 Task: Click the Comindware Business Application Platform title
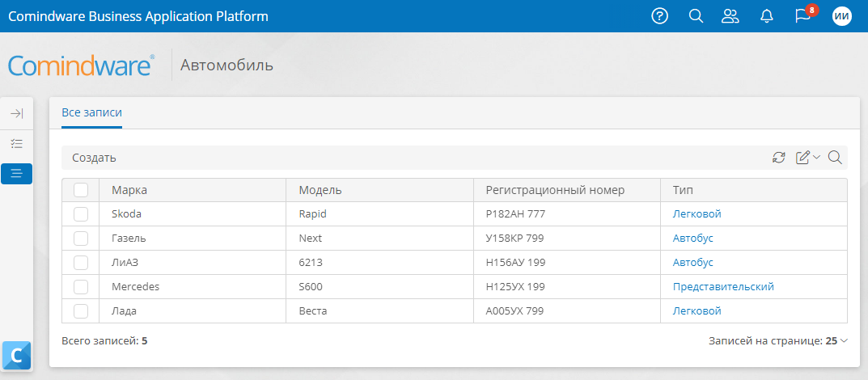coord(138,16)
